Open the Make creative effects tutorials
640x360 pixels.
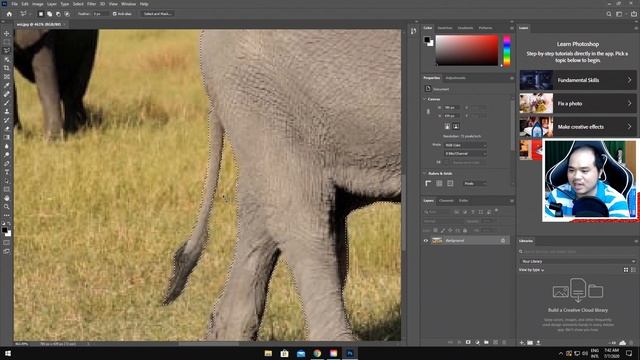pyautogui.click(x=578, y=127)
